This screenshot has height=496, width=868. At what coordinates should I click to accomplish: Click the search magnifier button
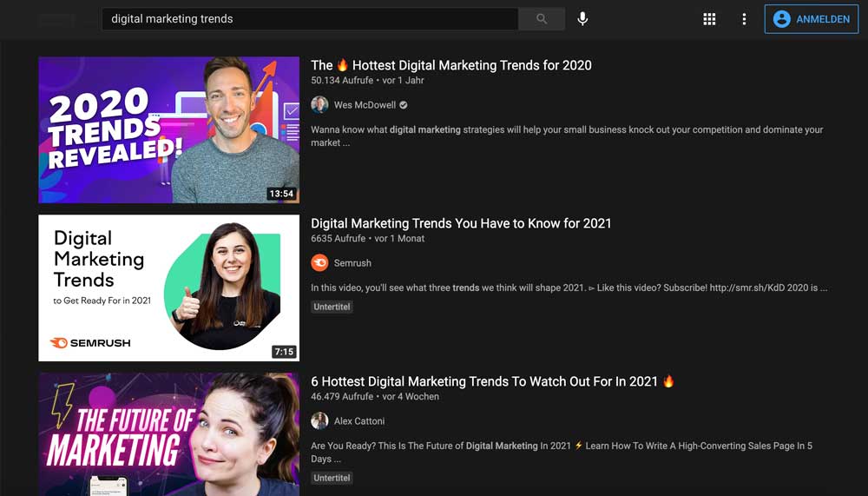pos(542,19)
